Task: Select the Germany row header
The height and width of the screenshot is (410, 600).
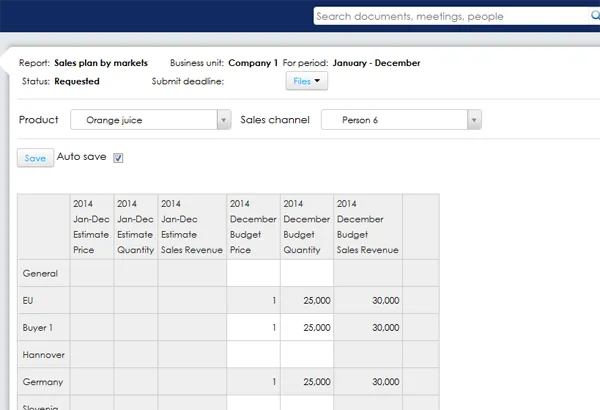Action: tap(44, 382)
